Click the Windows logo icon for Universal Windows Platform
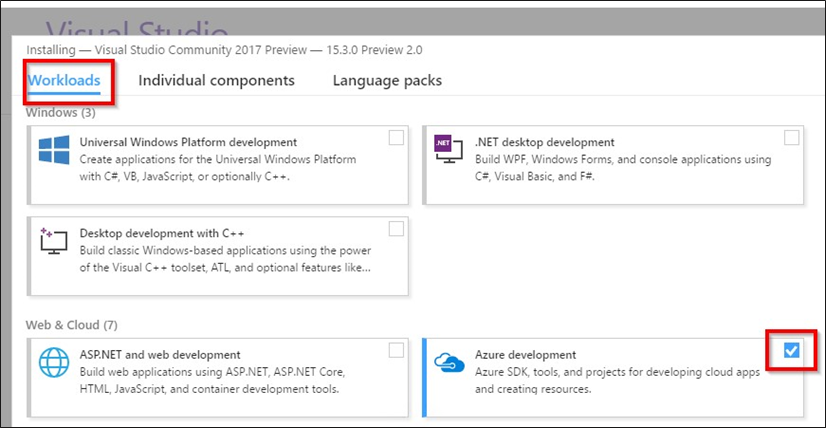Image resolution: width=826 pixels, height=428 pixels. point(53,151)
